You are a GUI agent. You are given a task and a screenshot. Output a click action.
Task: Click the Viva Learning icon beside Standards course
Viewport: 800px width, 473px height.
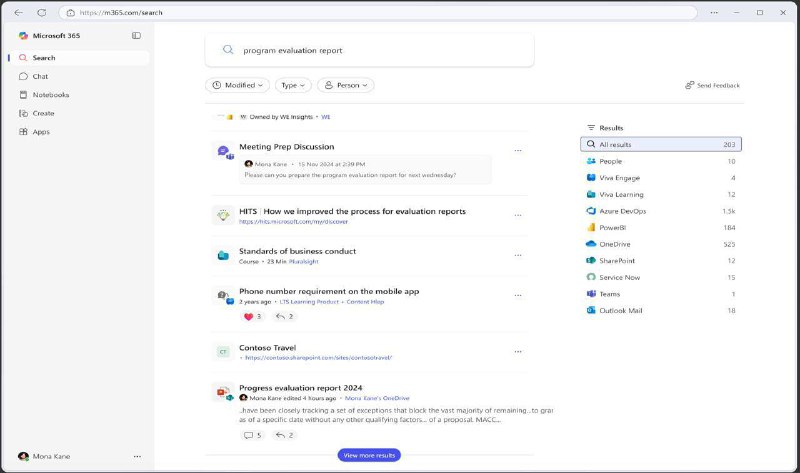coord(223,255)
